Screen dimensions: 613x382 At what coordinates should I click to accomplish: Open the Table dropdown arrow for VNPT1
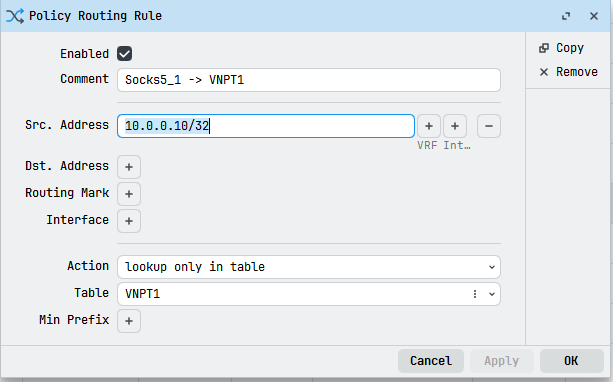coord(492,294)
